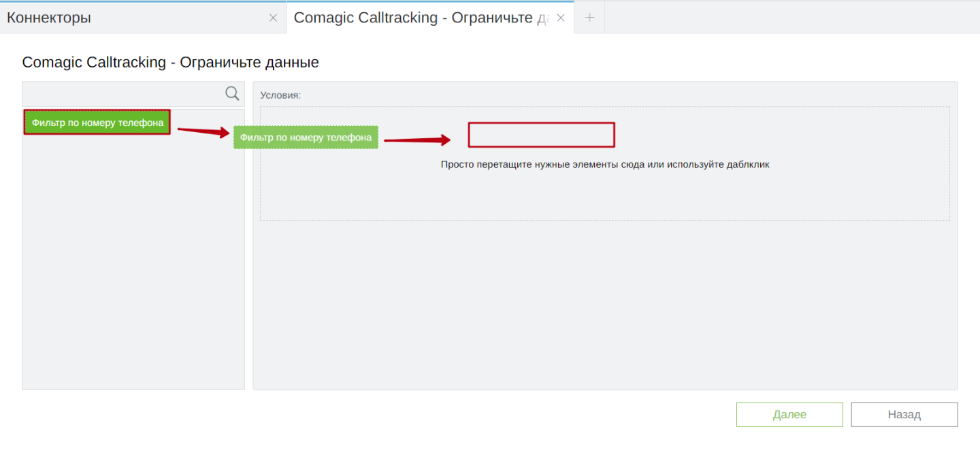Click the empty red-outlined drop box
Viewport: 980px width, 455px height.
(541, 135)
